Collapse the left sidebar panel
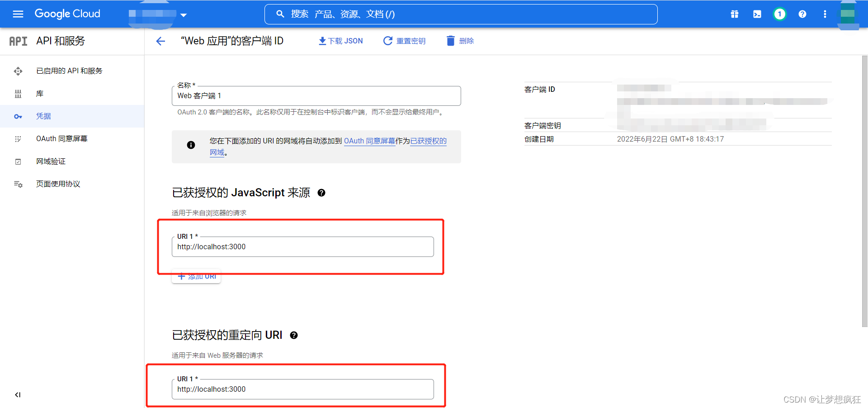The height and width of the screenshot is (408, 868). pyautogui.click(x=18, y=394)
